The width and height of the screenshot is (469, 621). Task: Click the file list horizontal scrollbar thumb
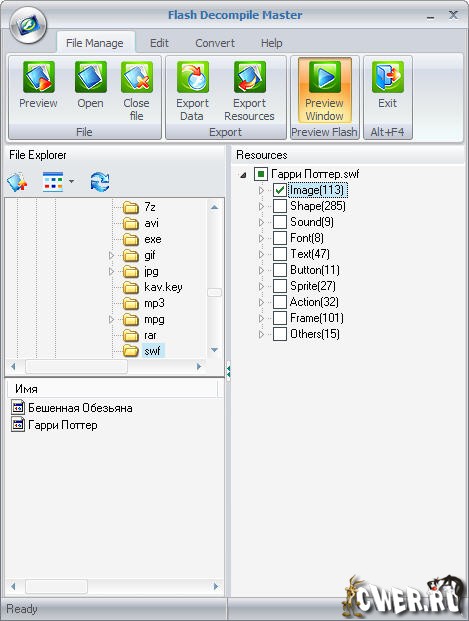click(56, 586)
